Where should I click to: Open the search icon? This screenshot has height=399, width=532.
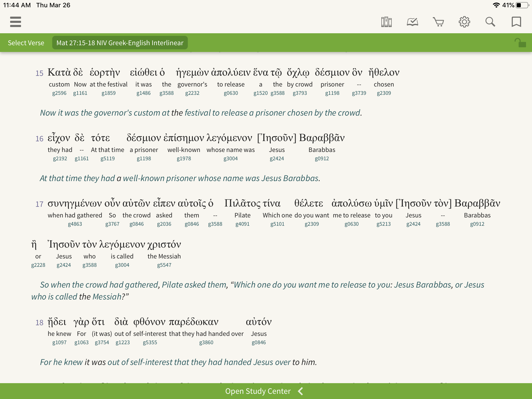tap(490, 22)
